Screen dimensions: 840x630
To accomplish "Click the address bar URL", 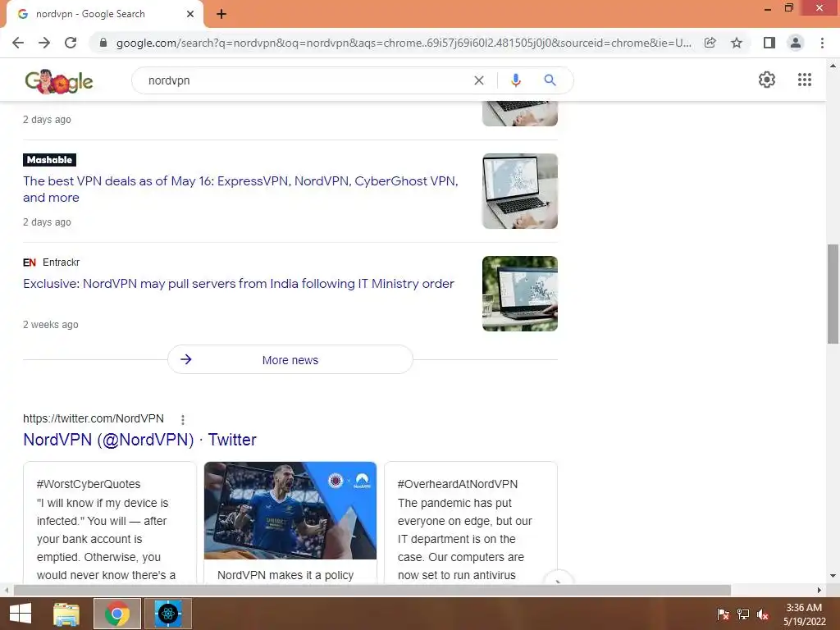I will (404, 43).
